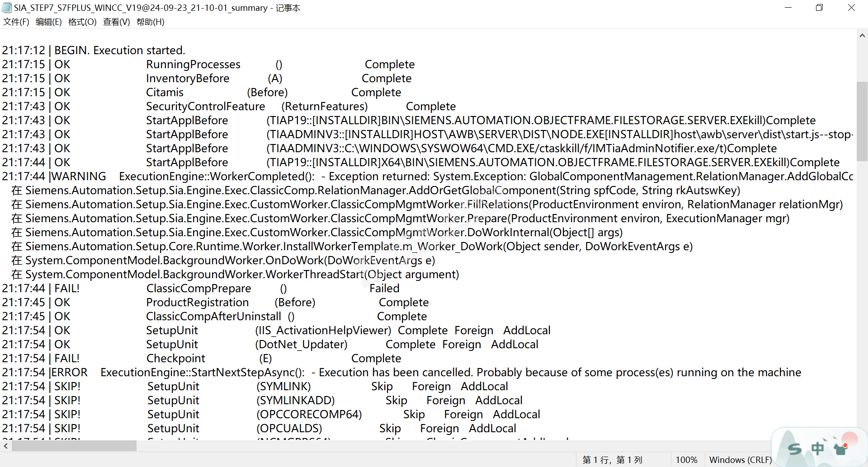Open the 查看(V) menu
The height and width of the screenshot is (467, 868).
click(117, 22)
